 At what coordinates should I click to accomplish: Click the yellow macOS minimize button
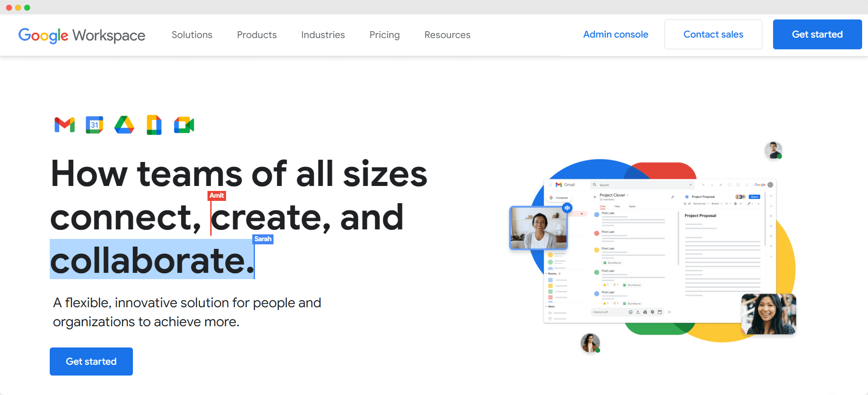coord(18,8)
